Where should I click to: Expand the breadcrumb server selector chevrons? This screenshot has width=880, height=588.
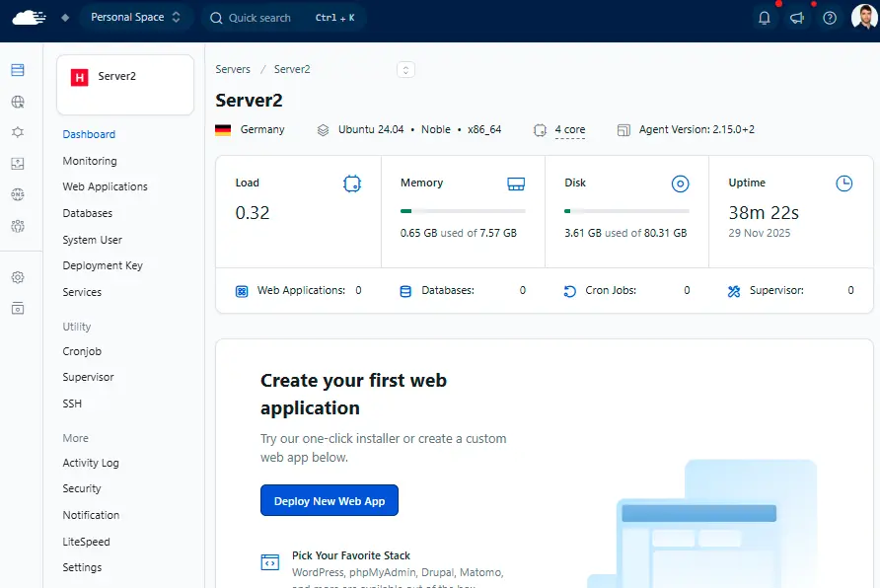point(405,69)
